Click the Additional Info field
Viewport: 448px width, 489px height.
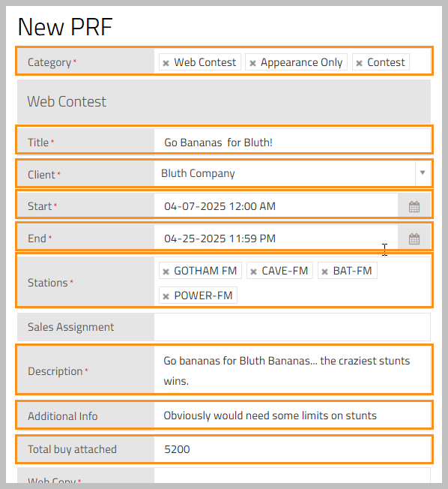tap(292, 415)
